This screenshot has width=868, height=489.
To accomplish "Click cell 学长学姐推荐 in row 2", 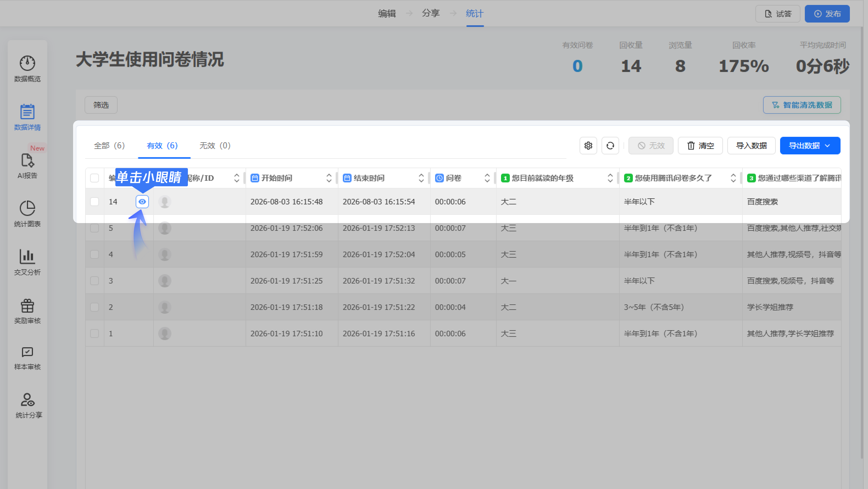I will click(770, 307).
